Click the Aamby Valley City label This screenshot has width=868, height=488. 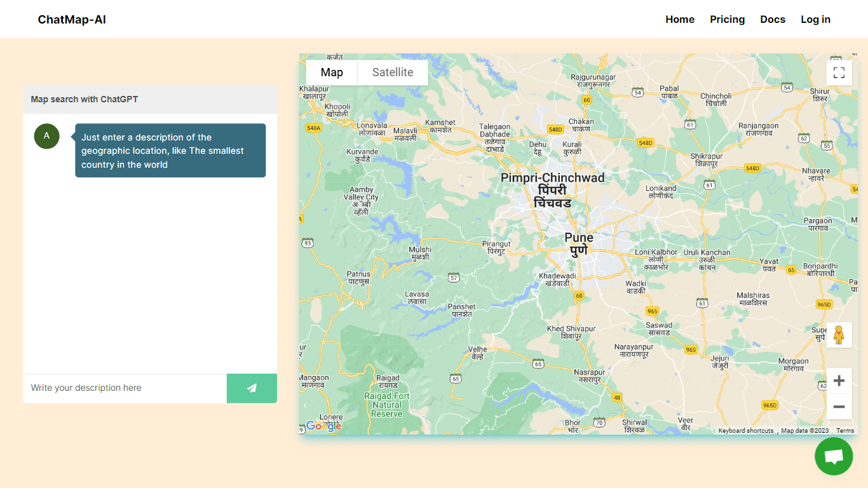(x=362, y=201)
